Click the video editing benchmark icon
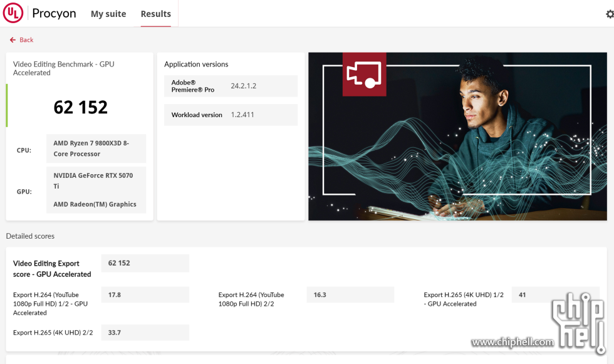The width and height of the screenshot is (614, 364). pos(364,75)
